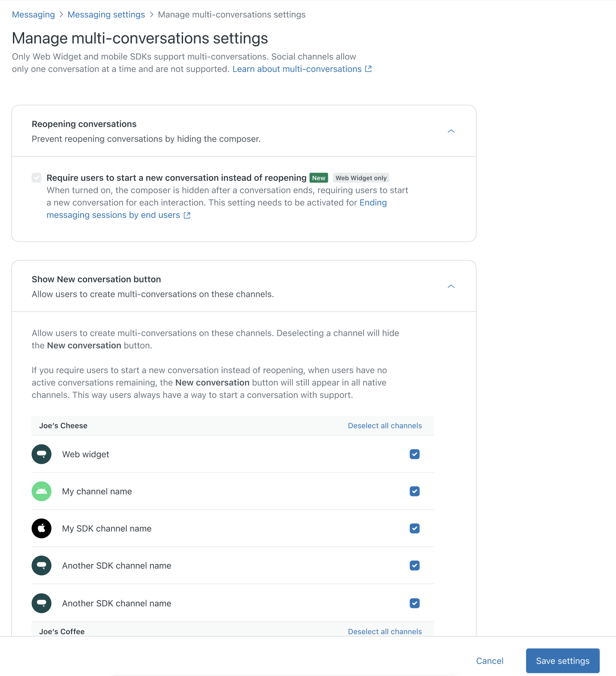
Task: Collapse the Reopening conversations section
Action: coord(451,131)
